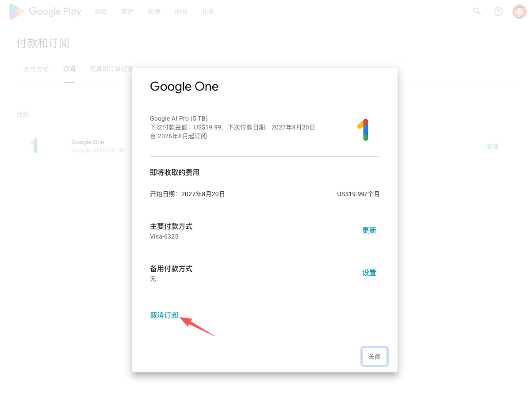Image resolution: width=532 pixels, height=406 pixels.
Task: Open the 影视 navigation tab
Action: (154, 11)
